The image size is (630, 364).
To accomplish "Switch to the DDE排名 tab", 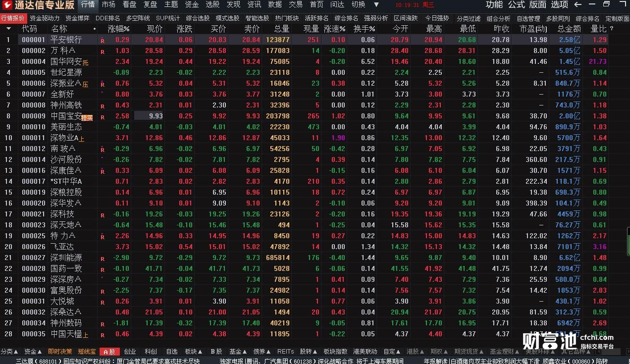I will click(108, 18).
